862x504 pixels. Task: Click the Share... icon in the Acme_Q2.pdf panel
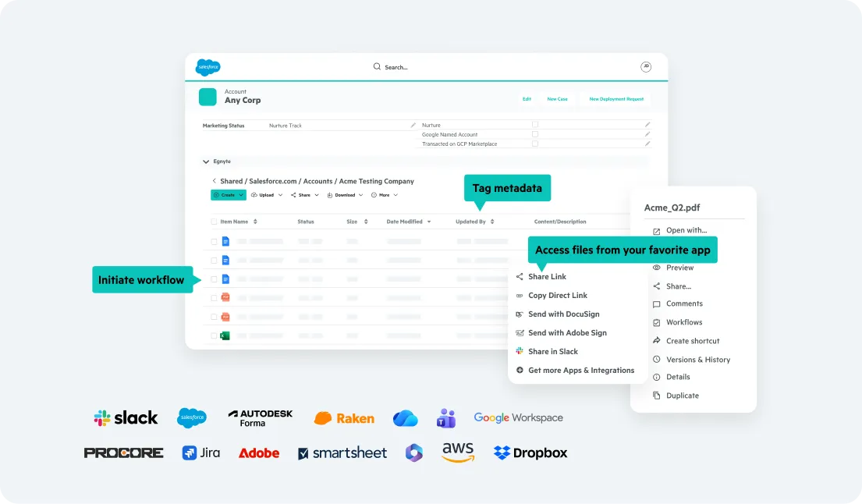(656, 286)
